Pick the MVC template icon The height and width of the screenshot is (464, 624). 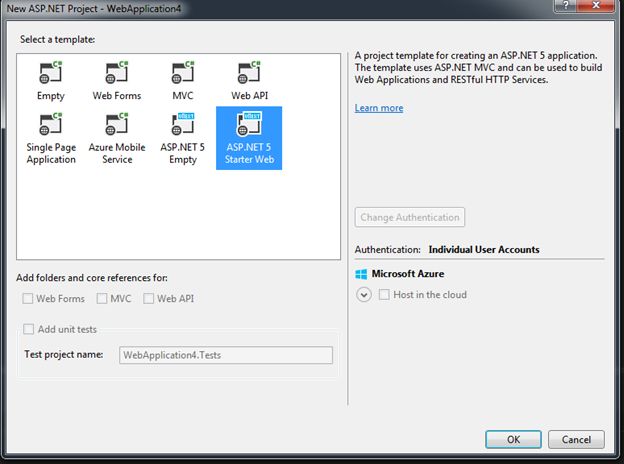pyautogui.click(x=183, y=72)
